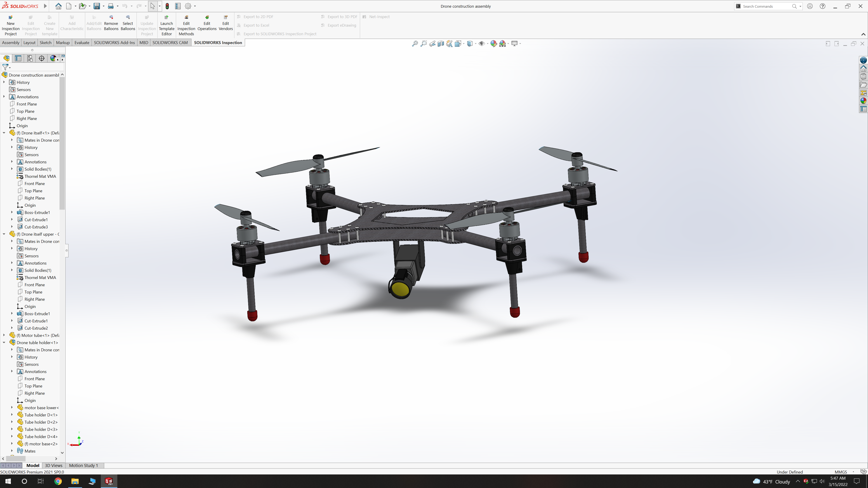The width and height of the screenshot is (868, 488).
Task: Open Chrome from the taskbar
Action: point(58,481)
